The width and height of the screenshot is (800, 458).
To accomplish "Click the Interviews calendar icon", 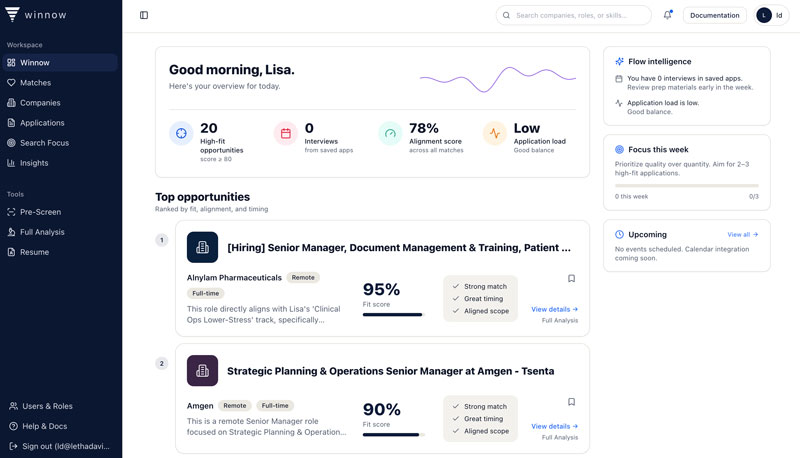I will (286, 133).
